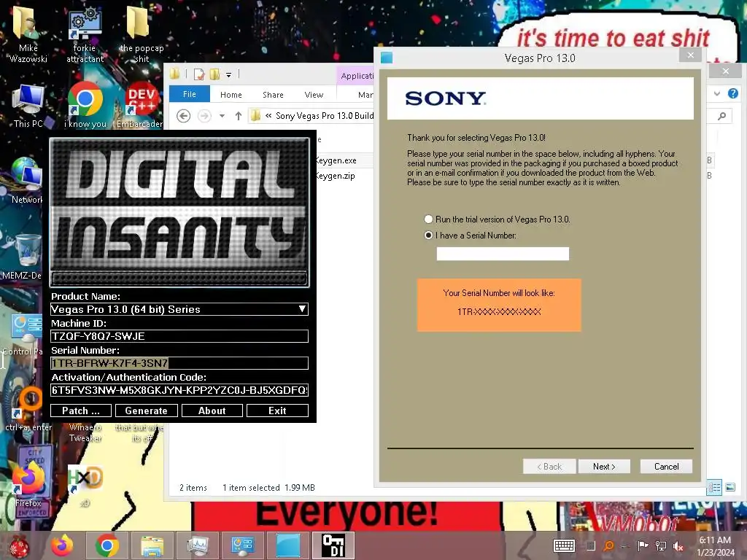Viewport: 747px width, 560px height.
Task: Open the system monitor taskbar icon
Action: point(197,545)
